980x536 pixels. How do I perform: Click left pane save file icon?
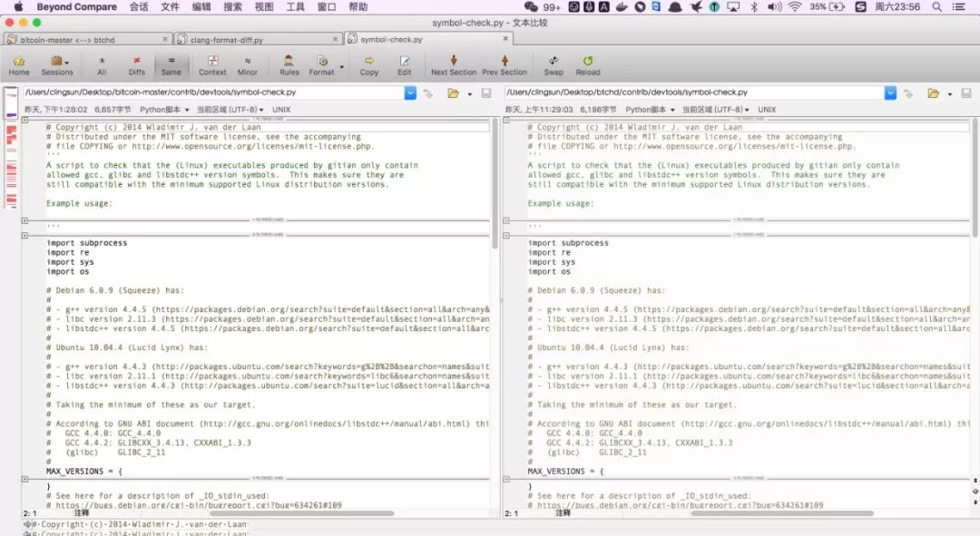485,93
